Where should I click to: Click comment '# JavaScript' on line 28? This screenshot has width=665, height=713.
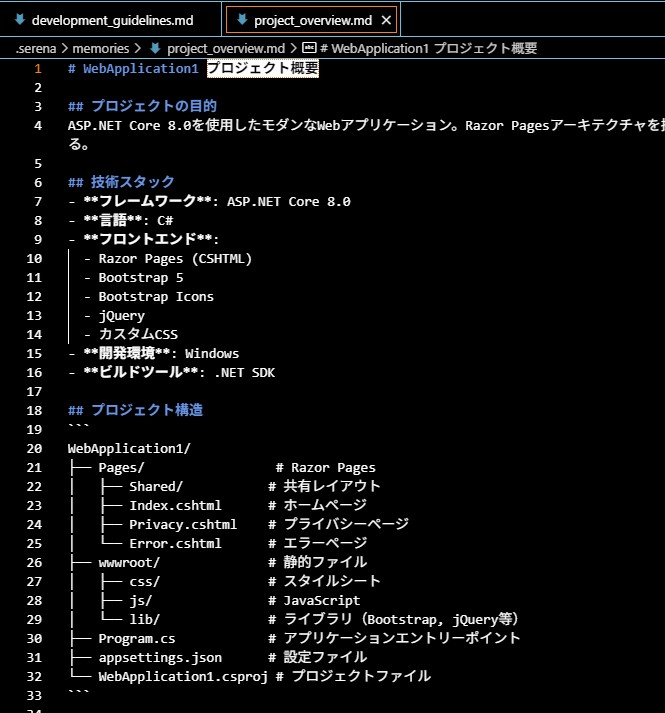(314, 601)
